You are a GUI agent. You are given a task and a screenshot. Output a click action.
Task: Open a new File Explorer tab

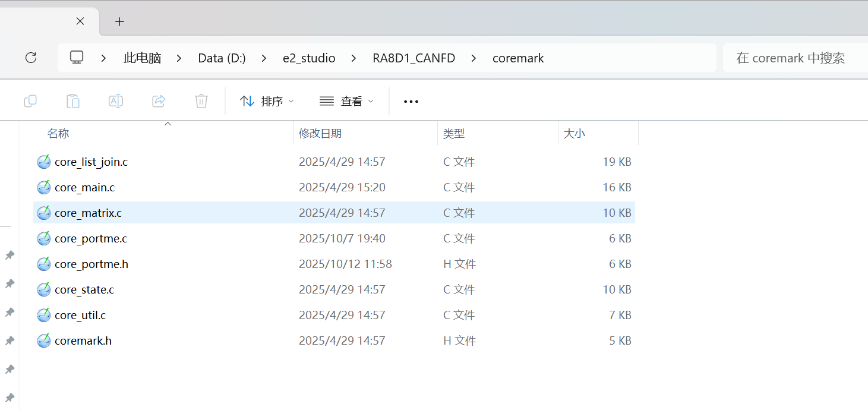click(x=119, y=22)
